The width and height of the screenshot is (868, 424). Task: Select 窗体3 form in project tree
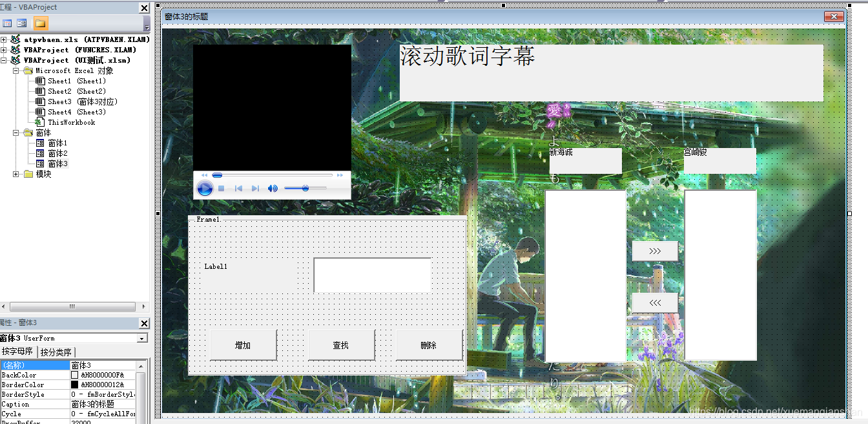pyautogui.click(x=57, y=164)
